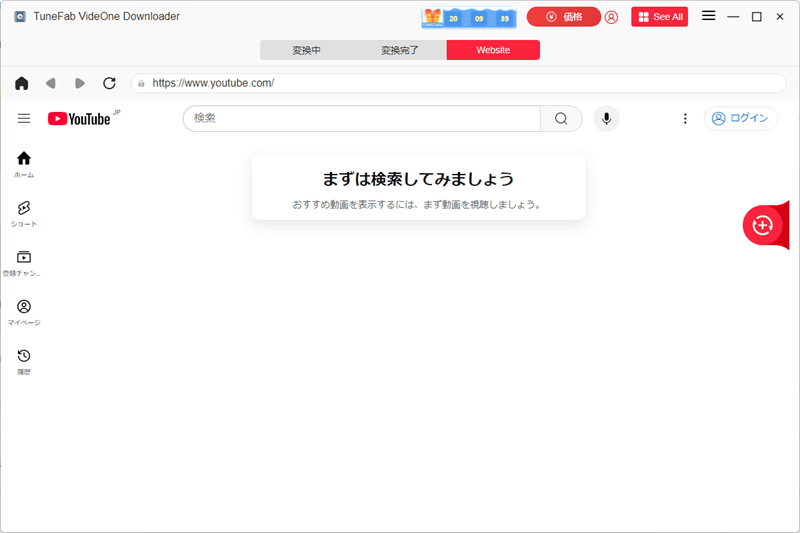Open the 価格 pricing button

pyautogui.click(x=563, y=17)
